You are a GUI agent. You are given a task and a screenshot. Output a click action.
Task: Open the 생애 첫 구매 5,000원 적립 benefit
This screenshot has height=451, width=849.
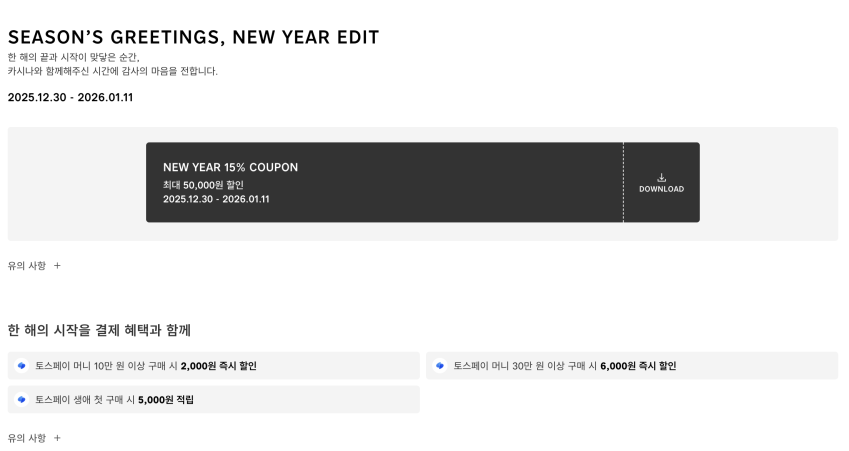click(x=115, y=400)
